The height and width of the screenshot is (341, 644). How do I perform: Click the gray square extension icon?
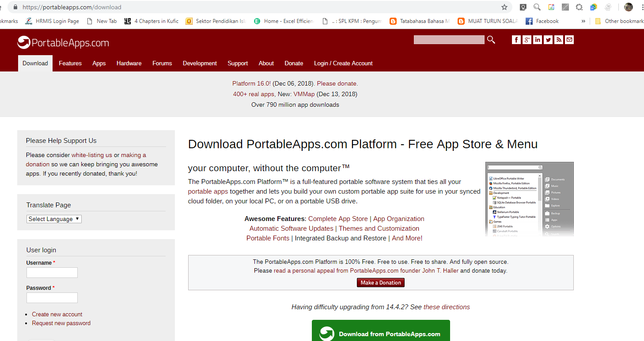pos(565,7)
